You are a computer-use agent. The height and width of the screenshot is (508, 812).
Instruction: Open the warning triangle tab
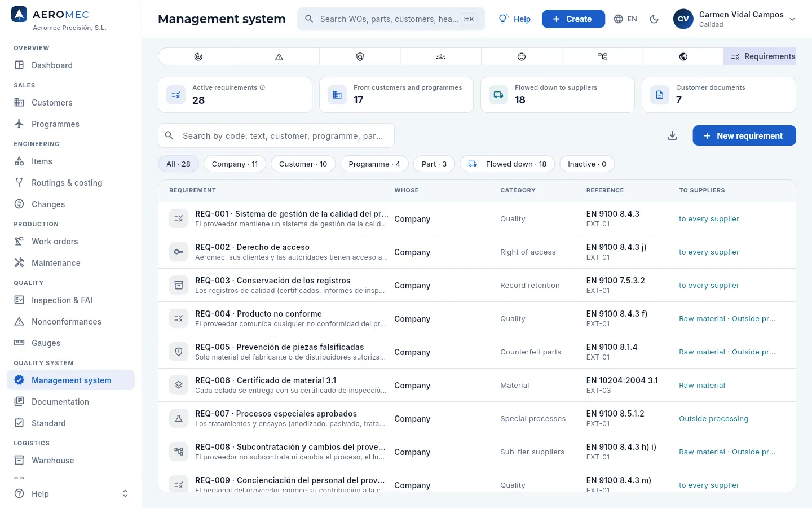coord(279,56)
